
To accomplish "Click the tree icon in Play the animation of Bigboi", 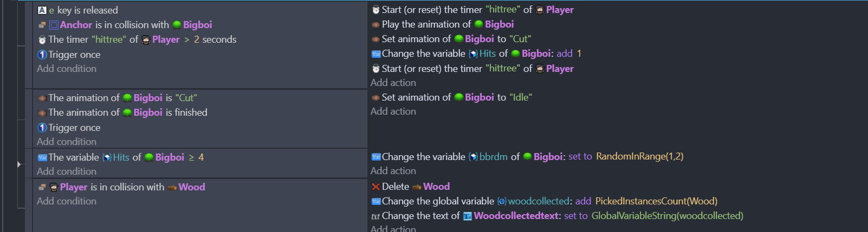I will pyautogui.click(x=478, y=24).
